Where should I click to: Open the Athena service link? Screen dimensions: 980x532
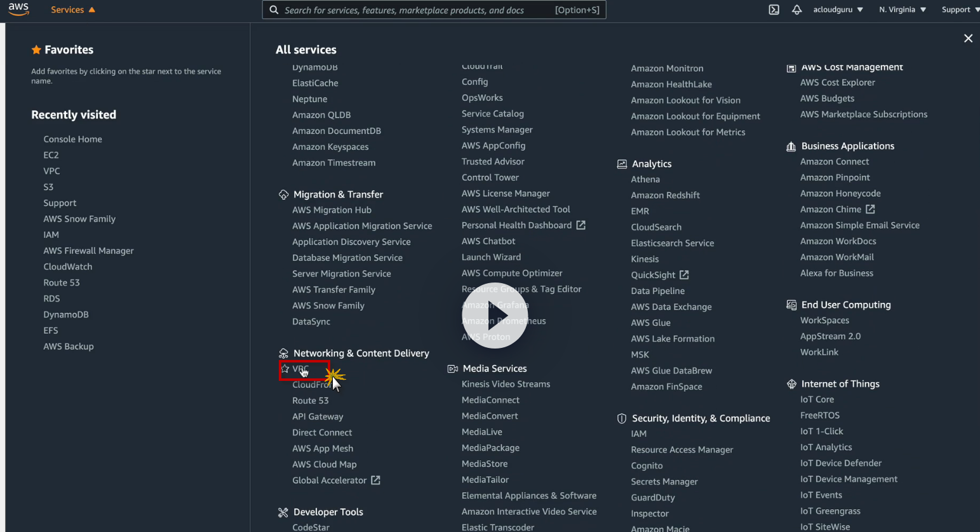645,180
